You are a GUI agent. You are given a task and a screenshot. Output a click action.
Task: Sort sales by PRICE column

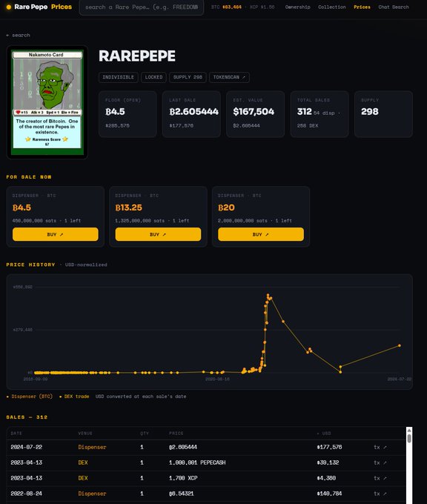[176, 434]
